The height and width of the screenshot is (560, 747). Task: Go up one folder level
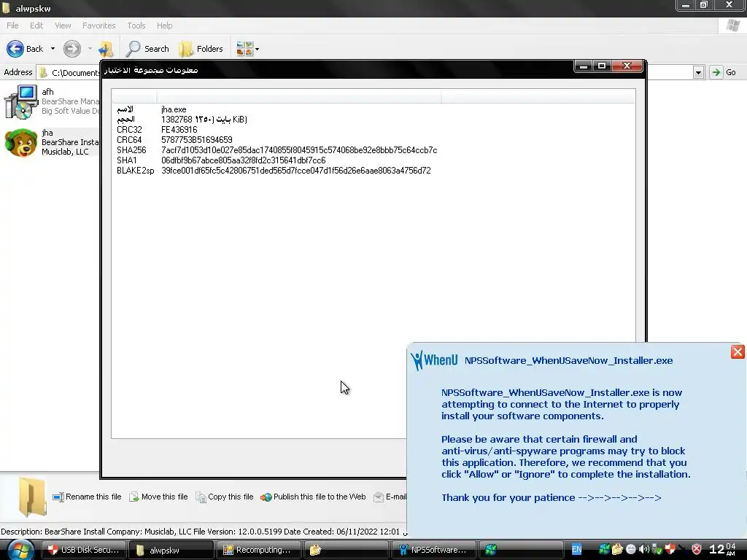tap(105, 49)
